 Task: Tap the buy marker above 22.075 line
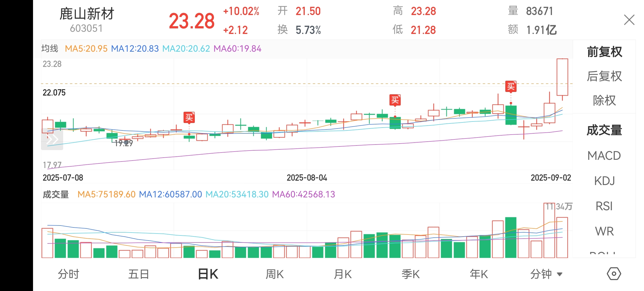[511, 87]
